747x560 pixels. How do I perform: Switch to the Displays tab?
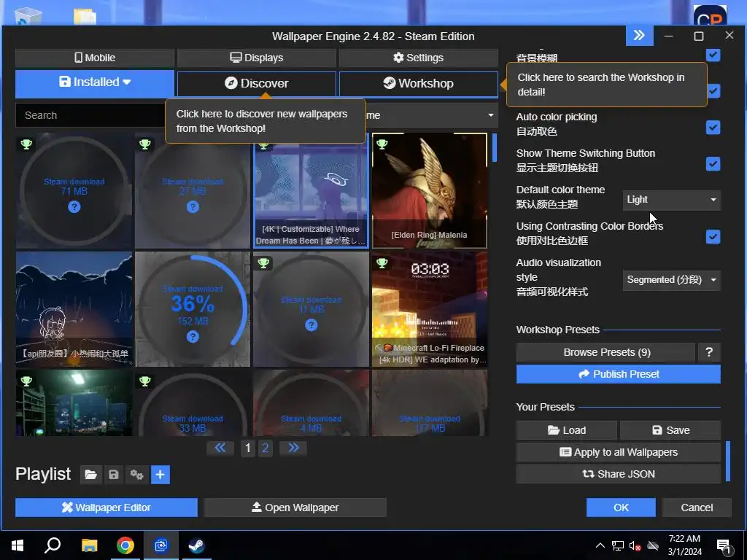tap(257, 58)
